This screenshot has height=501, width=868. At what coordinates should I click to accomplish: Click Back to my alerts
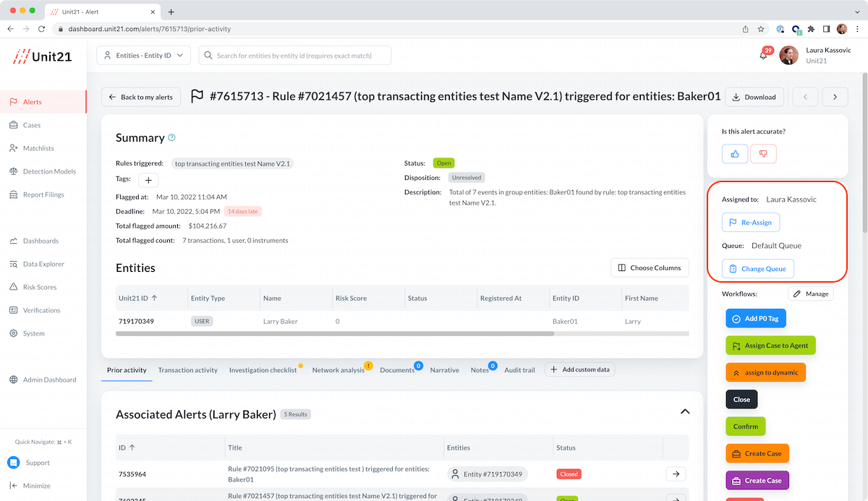coord(141,97)
